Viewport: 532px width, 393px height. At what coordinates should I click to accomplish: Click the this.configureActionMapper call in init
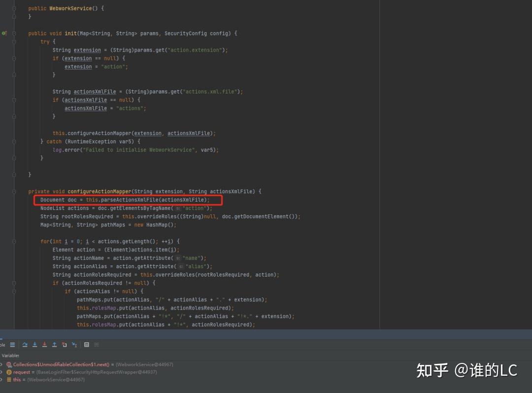coord(134,133)
